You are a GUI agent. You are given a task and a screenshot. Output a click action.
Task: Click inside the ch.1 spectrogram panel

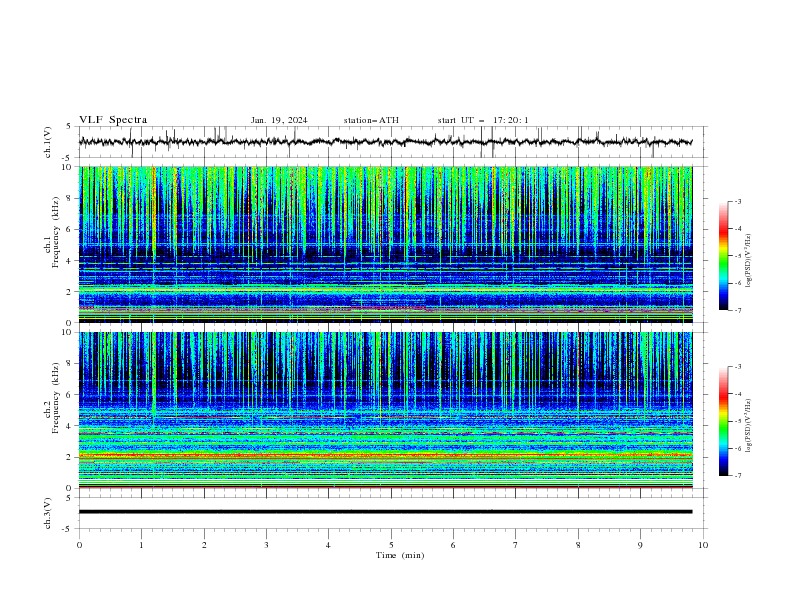coord(385,244)
